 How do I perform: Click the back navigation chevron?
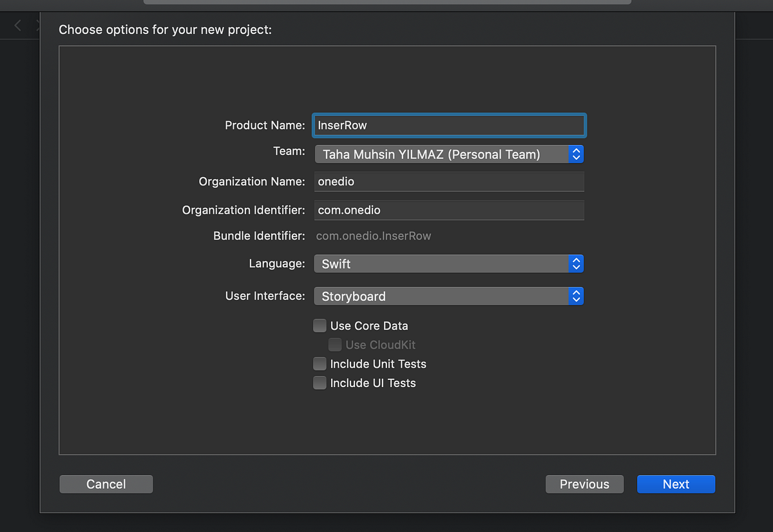16,24
